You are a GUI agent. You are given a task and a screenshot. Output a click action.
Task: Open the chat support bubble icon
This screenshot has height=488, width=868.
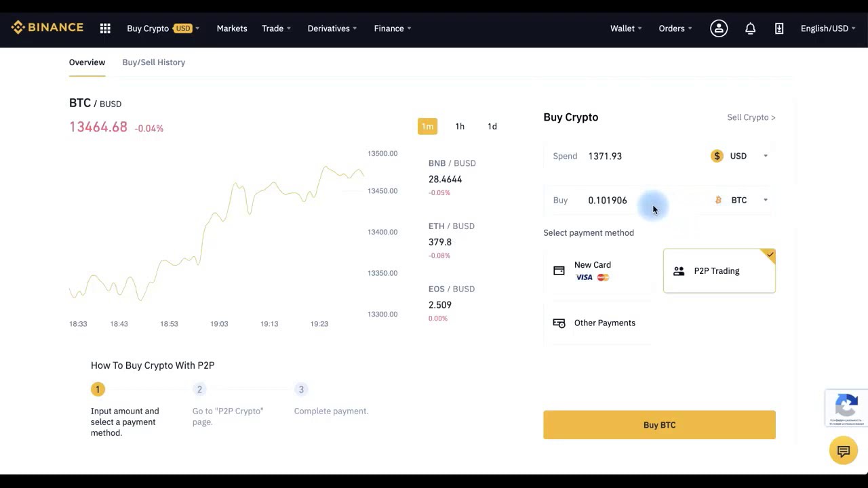coord(844,451)
